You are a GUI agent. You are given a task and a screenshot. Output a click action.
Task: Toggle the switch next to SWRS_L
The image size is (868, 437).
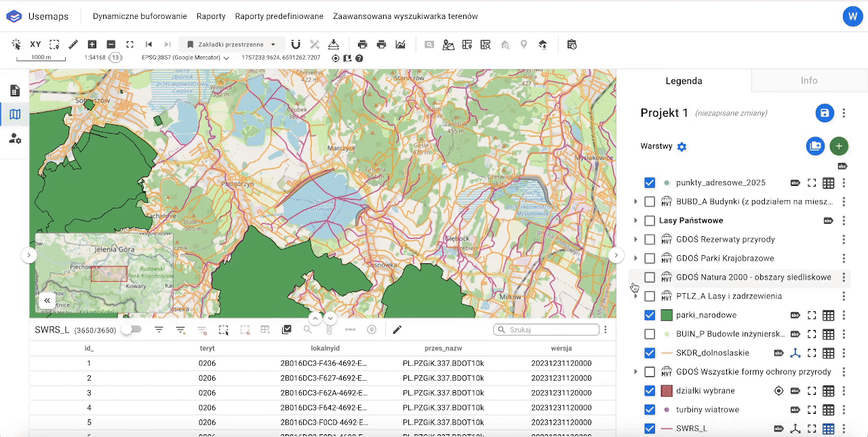[x=131, y=330]
